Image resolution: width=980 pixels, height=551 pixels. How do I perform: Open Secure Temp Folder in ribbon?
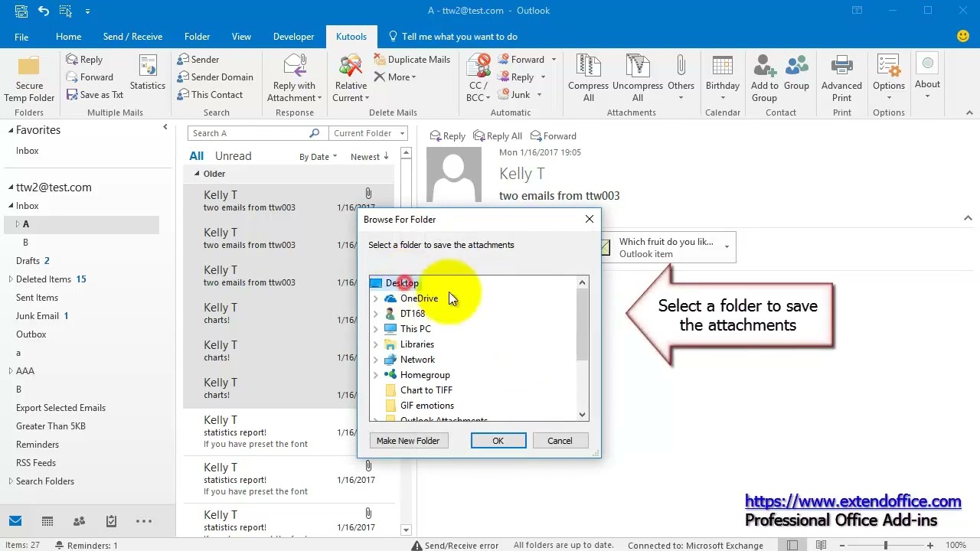point(29,78)
